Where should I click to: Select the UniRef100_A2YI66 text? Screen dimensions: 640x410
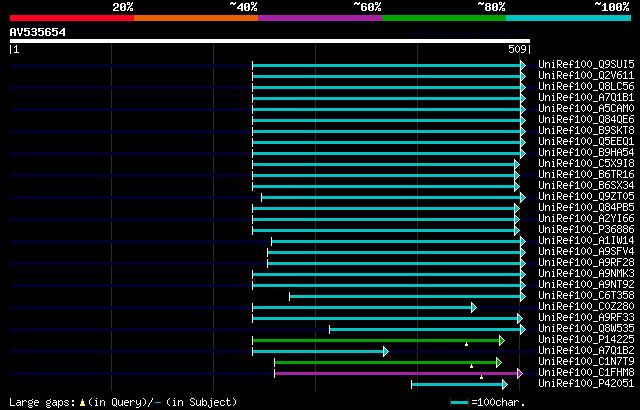pyautogui.click(x=586, y=219)
